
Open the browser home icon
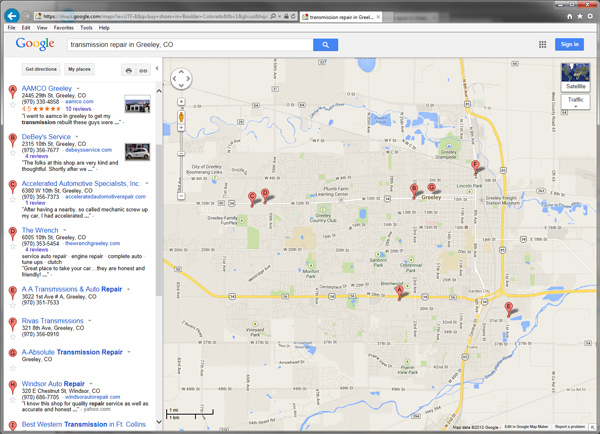point(570,16)
